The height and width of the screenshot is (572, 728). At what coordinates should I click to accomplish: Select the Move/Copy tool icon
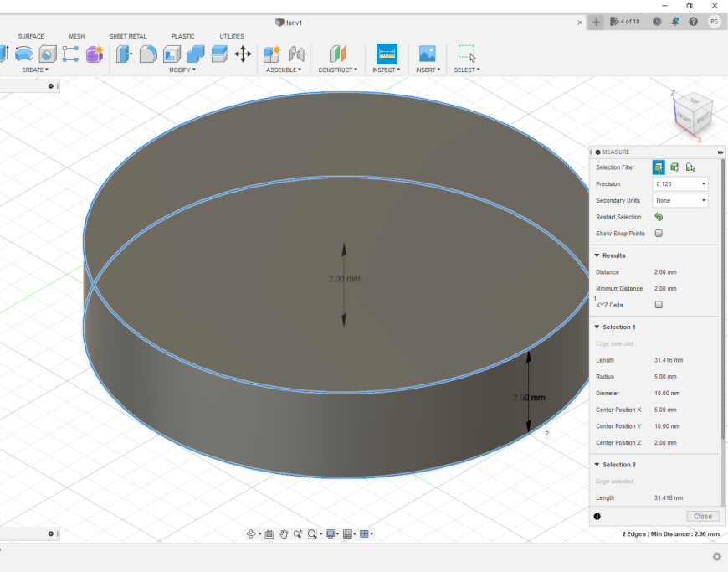click(243, 54)
